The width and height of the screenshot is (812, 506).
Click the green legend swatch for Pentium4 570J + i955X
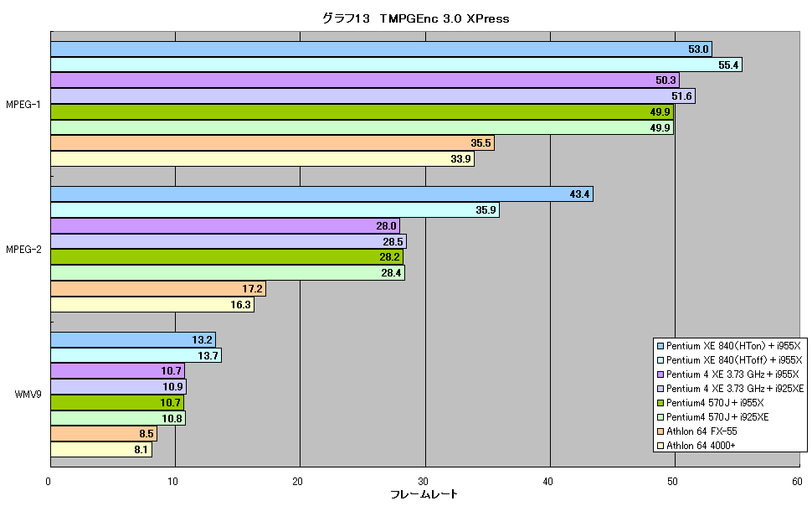(x=660, y=403)
